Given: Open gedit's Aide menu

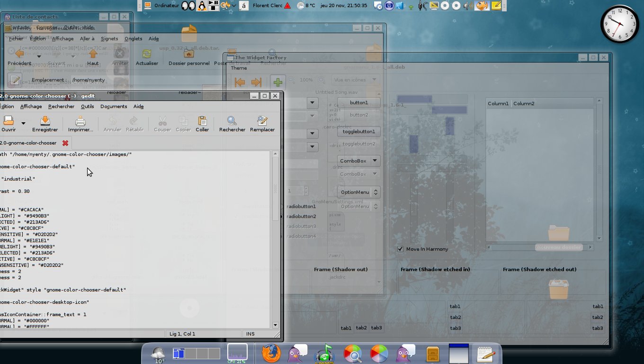Looking at the screenshot, I should click(x=138, y=107).
